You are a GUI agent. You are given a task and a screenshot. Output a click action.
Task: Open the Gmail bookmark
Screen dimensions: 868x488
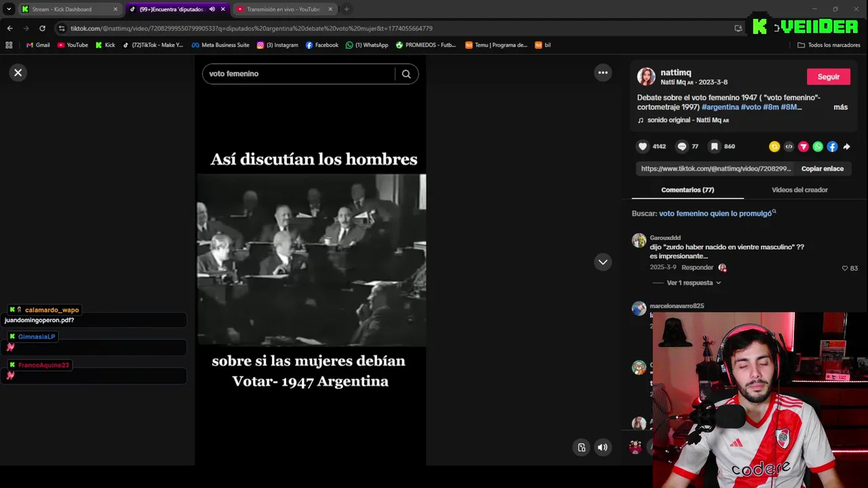click(38, 45)
